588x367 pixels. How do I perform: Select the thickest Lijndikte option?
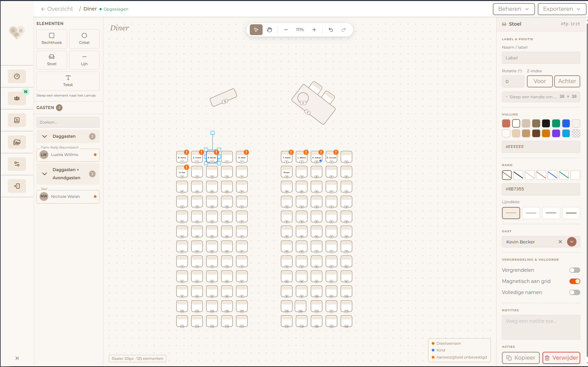click(x=571, y=213)
